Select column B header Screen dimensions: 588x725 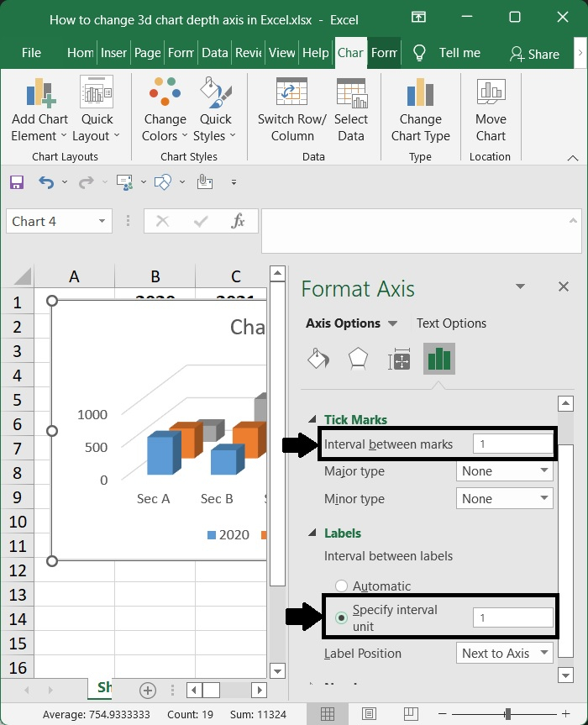(x=155, y=276)
